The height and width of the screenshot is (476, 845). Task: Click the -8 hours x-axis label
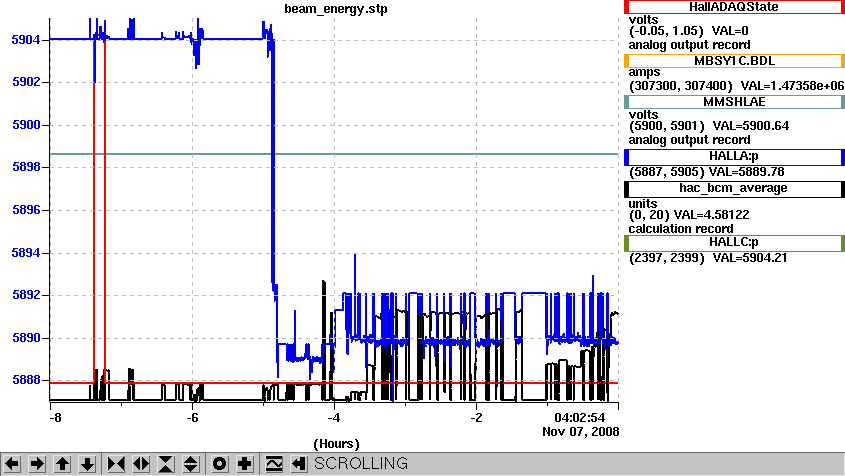(x=54, y=418)
